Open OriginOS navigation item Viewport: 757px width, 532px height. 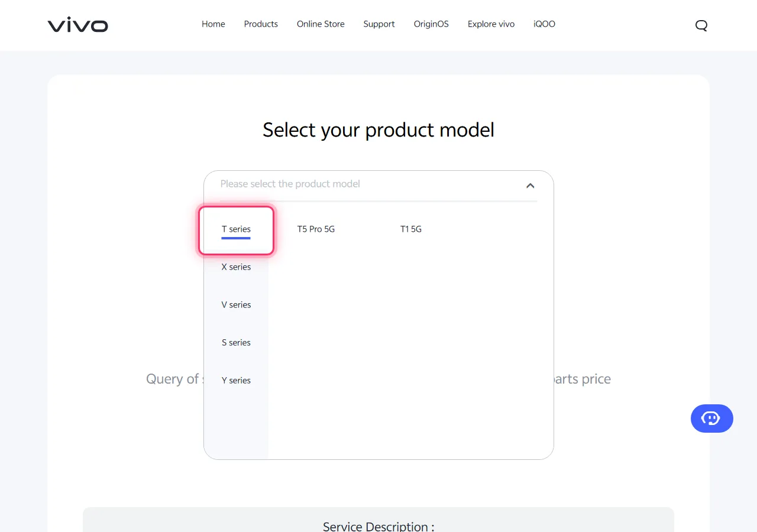click(x=431, y=24)
